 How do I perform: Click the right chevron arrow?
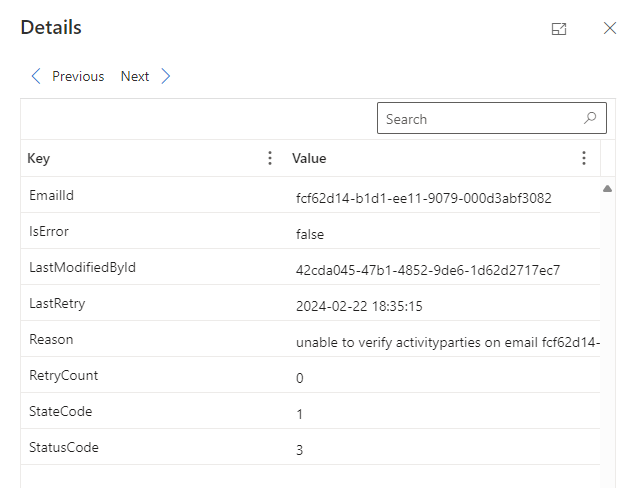pos(166,76)
